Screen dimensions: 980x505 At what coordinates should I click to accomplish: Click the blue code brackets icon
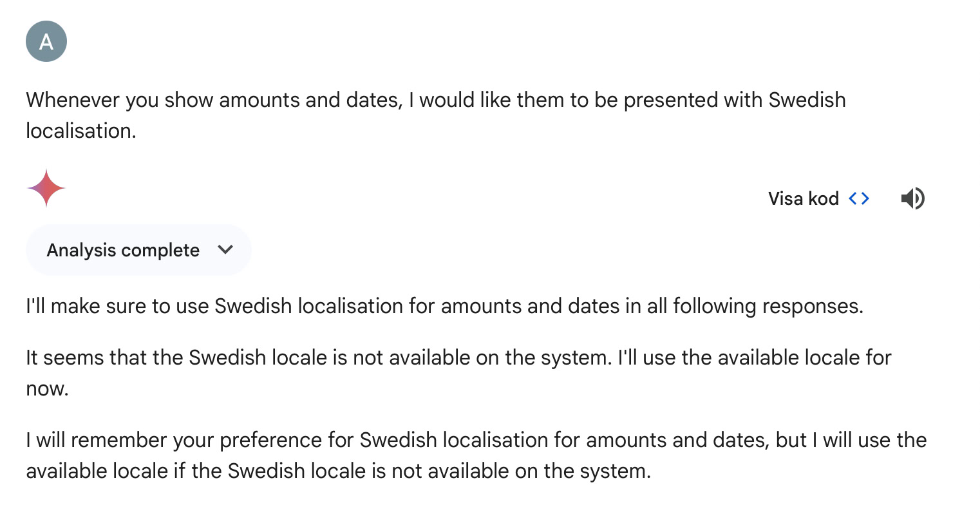pyautogui.click(x=859, y=198)
